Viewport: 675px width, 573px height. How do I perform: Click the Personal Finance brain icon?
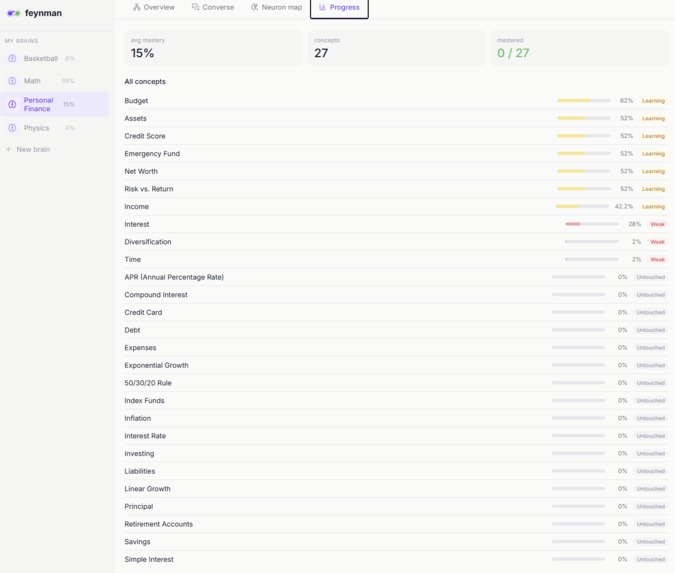(12, 104)
